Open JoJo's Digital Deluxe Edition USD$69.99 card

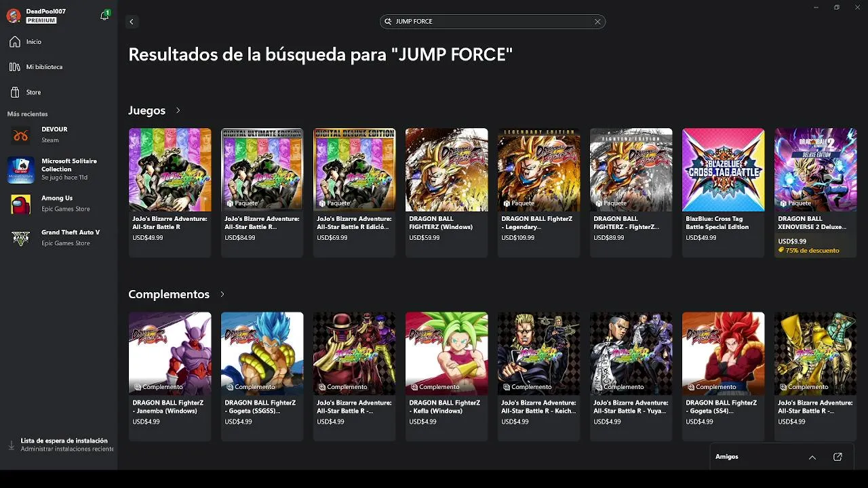point(354,192)
